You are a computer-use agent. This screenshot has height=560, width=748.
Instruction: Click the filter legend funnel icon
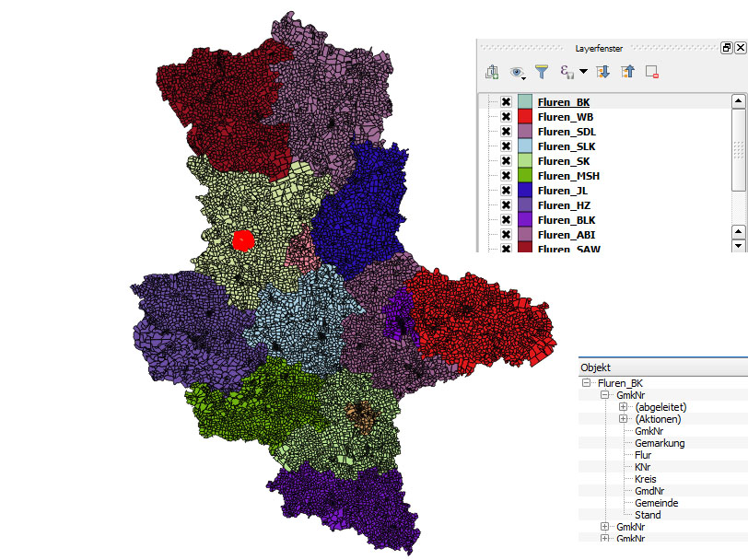pyautogui.click(x=542, y=72)
